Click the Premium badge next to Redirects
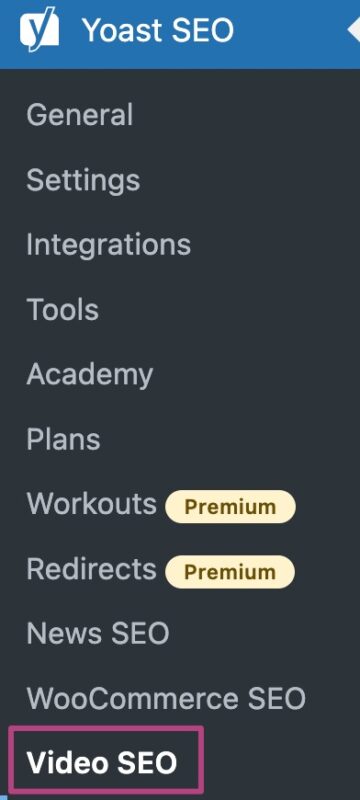 [x=230, y=572]
